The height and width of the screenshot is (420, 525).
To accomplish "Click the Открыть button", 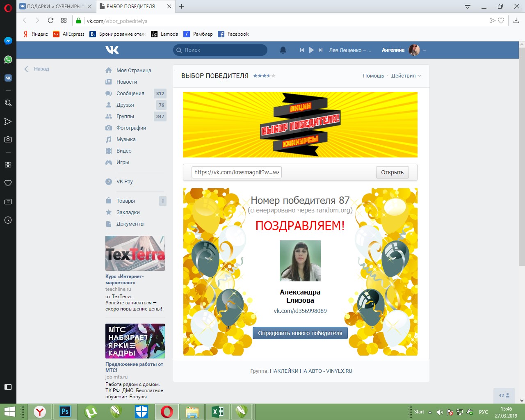I will pyautogui.click(x=393, y=172).
